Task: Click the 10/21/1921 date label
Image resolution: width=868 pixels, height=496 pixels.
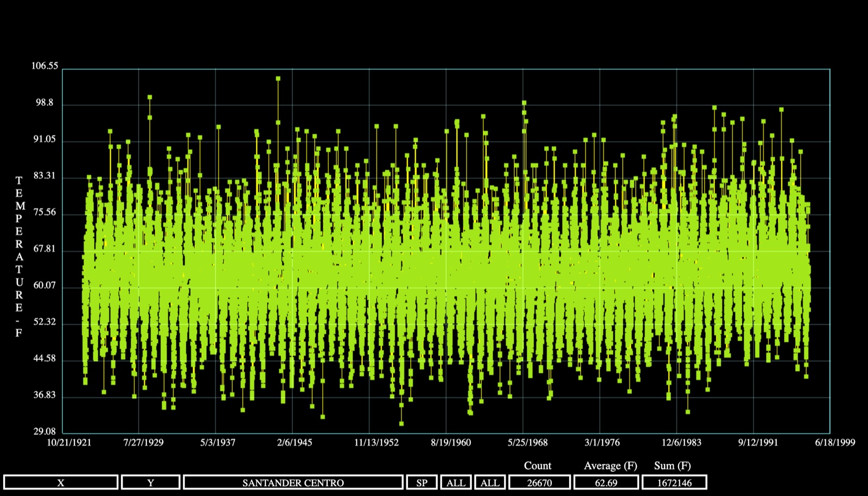Action: 69,442
